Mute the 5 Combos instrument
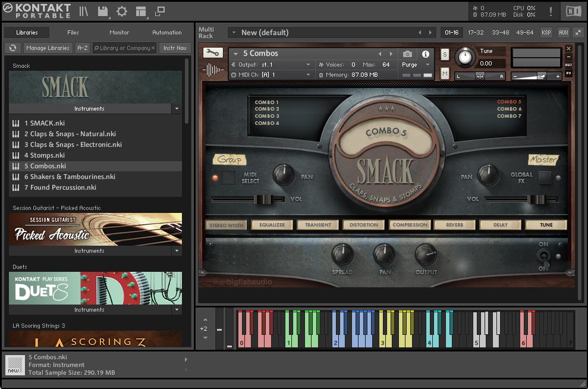 point(445,73)
